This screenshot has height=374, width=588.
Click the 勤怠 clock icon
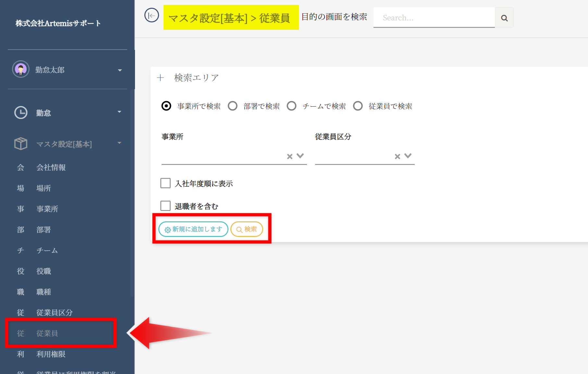tap(21, 112)
